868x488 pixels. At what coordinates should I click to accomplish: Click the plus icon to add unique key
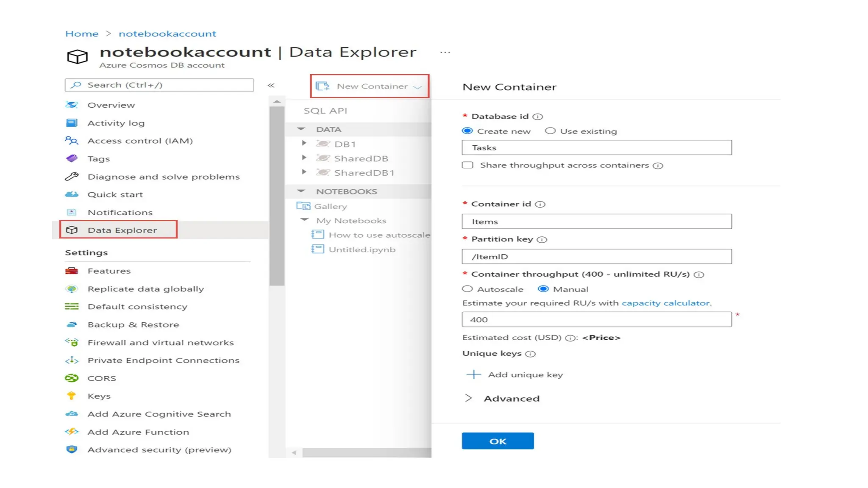pyautogui.click(x=473, y=374)
